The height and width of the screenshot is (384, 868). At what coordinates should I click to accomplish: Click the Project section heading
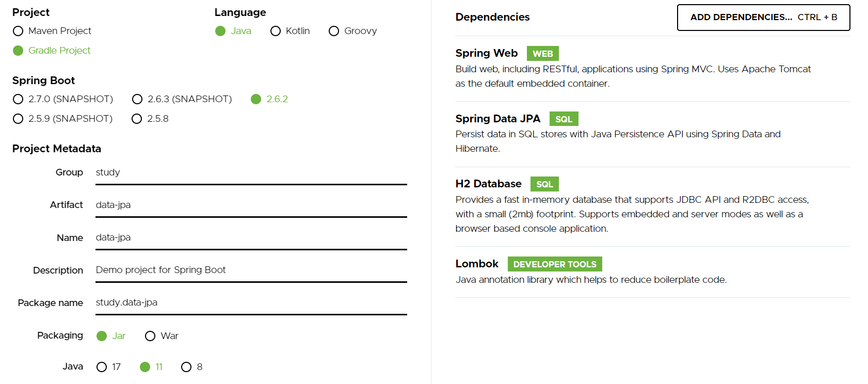[x=31, y=12]
